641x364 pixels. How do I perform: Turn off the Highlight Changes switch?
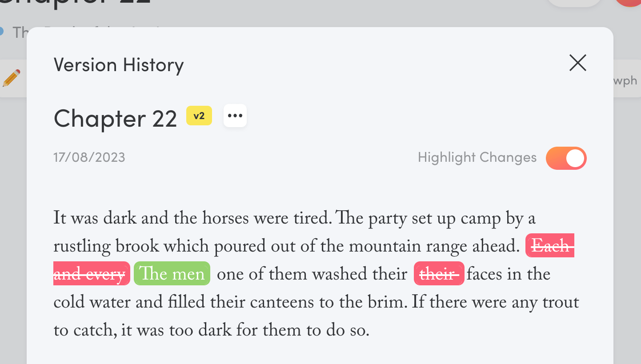(566, 158)
